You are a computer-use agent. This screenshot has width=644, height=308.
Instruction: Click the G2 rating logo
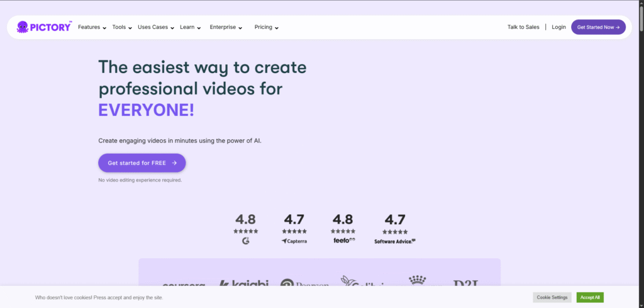245,241
